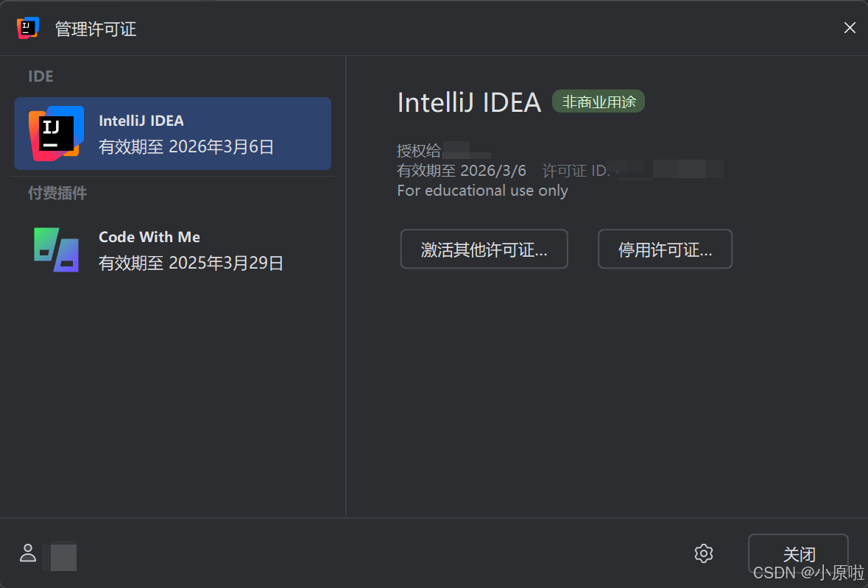Click the 授权给 label

click(418, 150)
